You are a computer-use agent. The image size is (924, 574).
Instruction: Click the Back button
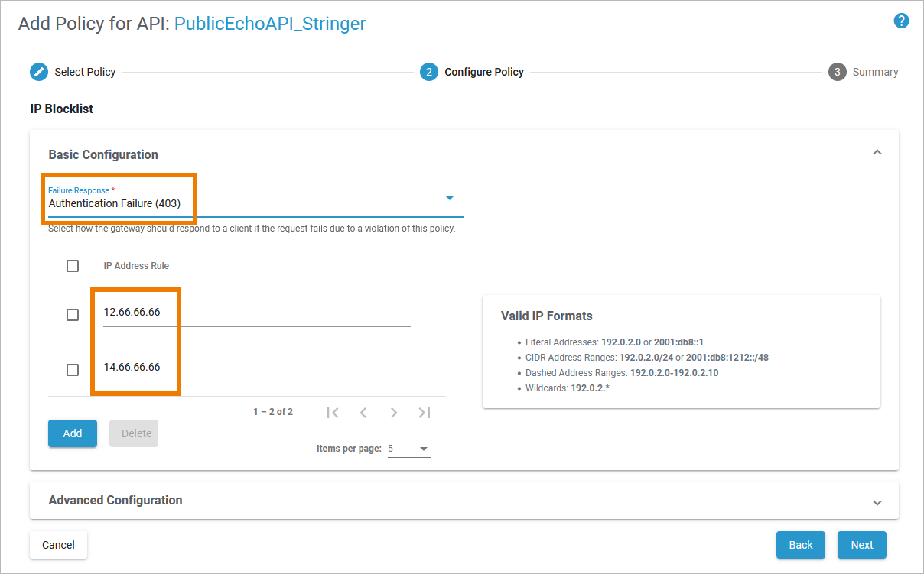[801, 545]
